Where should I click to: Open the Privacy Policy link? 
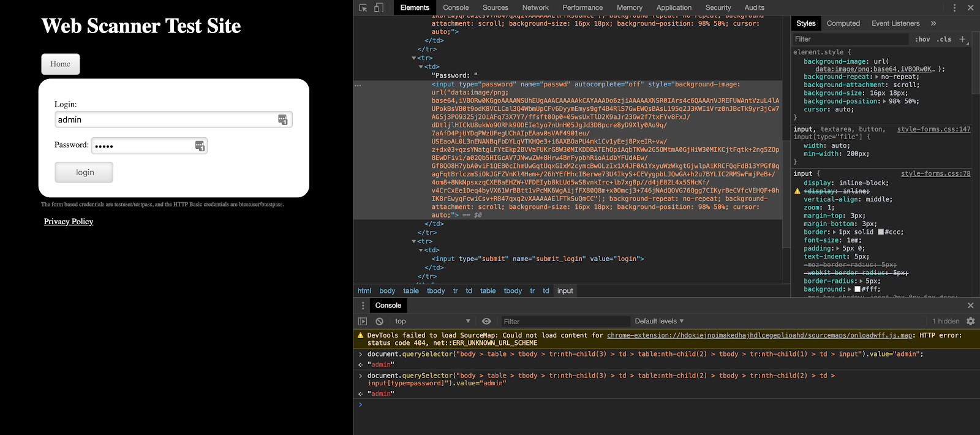pos(69,222)
